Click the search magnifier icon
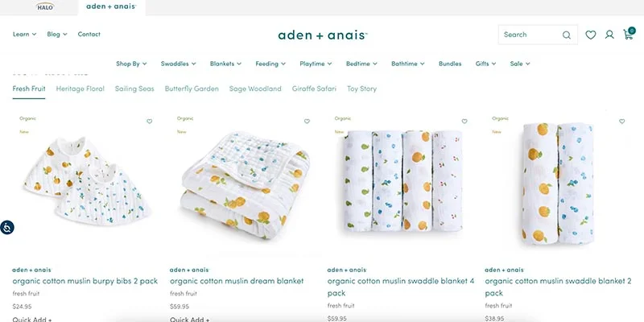644x322 pixels. (567, 35)
